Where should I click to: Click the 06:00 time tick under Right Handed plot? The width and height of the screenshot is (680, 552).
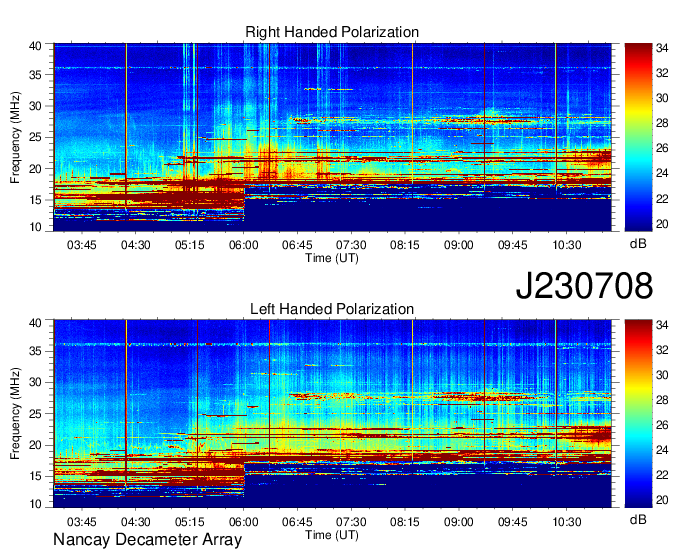pos(243,245)
